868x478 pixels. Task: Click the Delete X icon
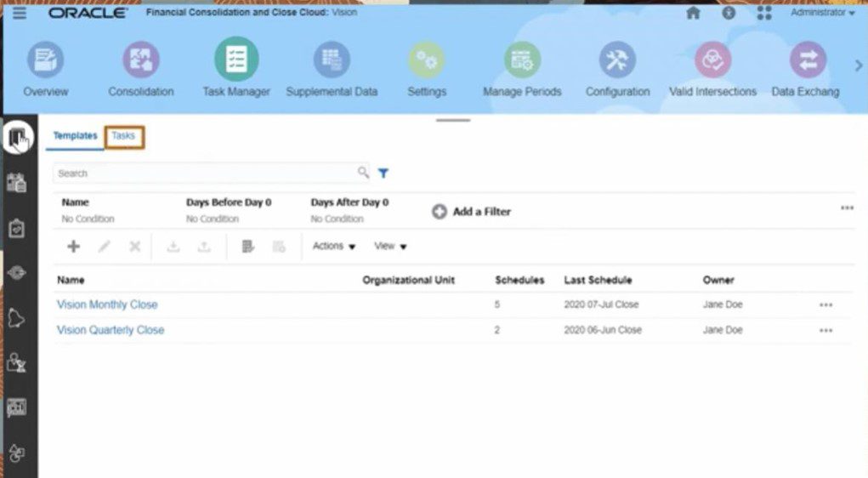(x=134, y=247)
